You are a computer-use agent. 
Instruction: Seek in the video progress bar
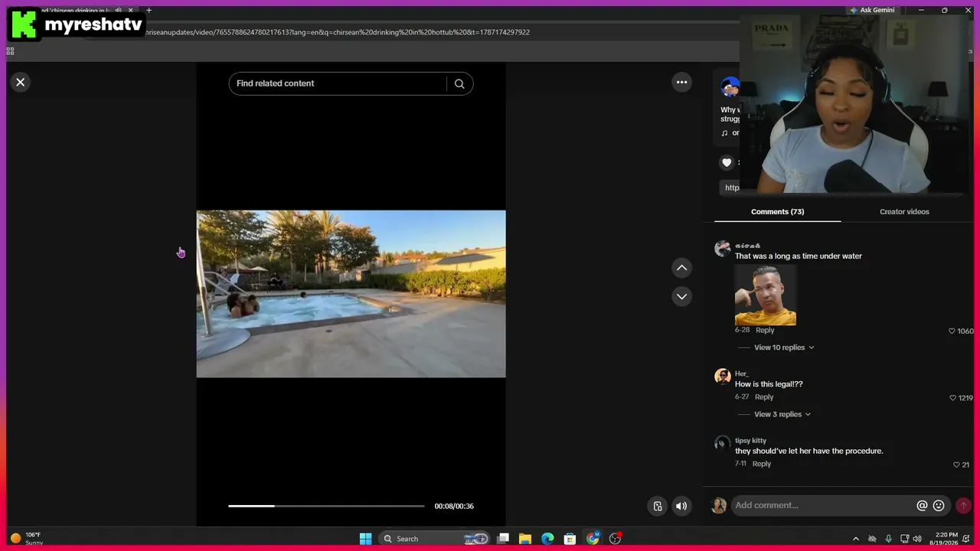coord(326,506)
